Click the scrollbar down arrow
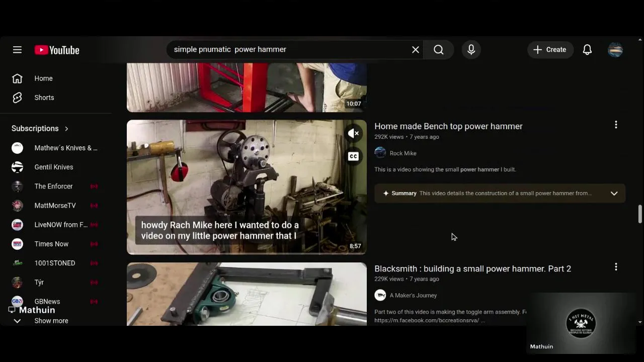Viewport: 644px width, 362px height. tap(640, 322)
